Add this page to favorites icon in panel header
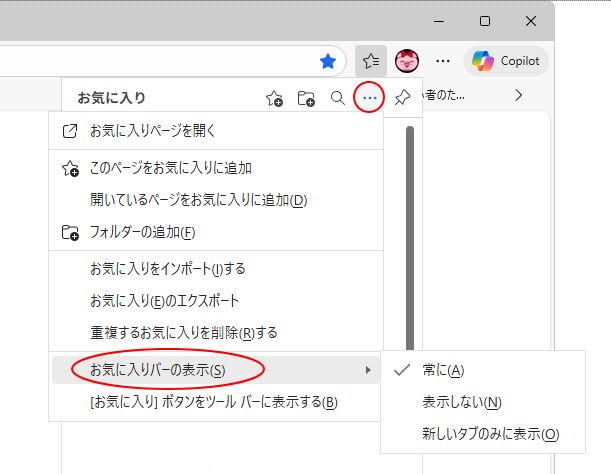Viewport: 611px width, 474px height. [x=274, y=98]
